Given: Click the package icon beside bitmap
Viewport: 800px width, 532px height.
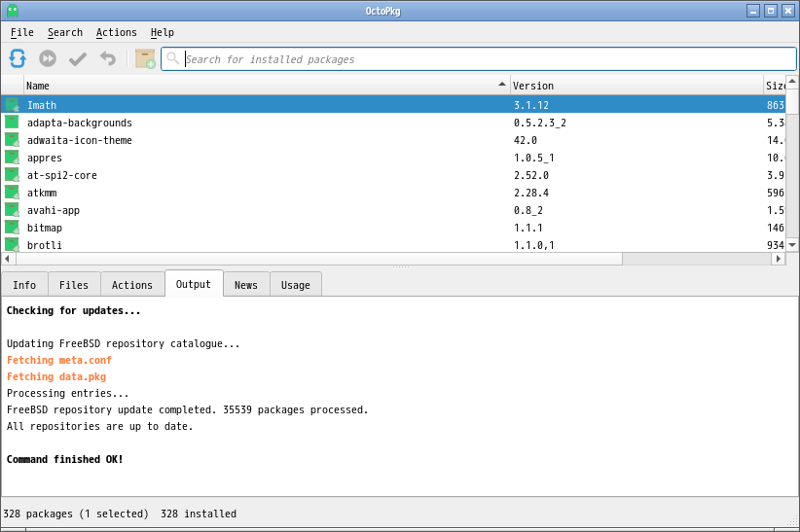Looking at the screenshot, I should (12, 228).
